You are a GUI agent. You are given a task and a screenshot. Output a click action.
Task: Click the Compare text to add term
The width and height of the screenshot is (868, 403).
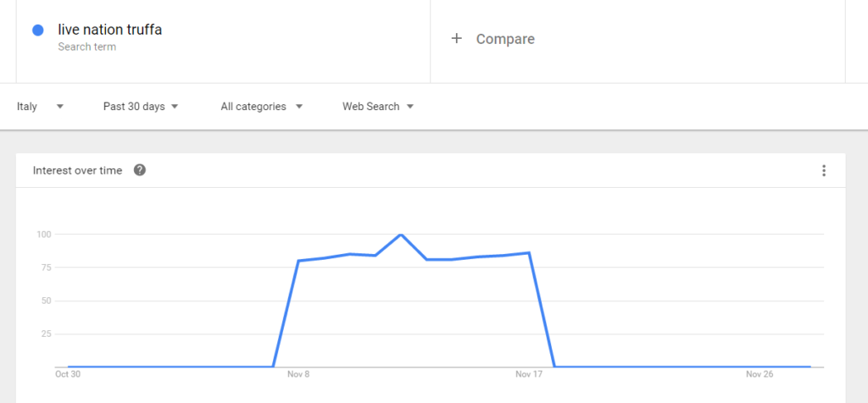[x=505, y=39]
